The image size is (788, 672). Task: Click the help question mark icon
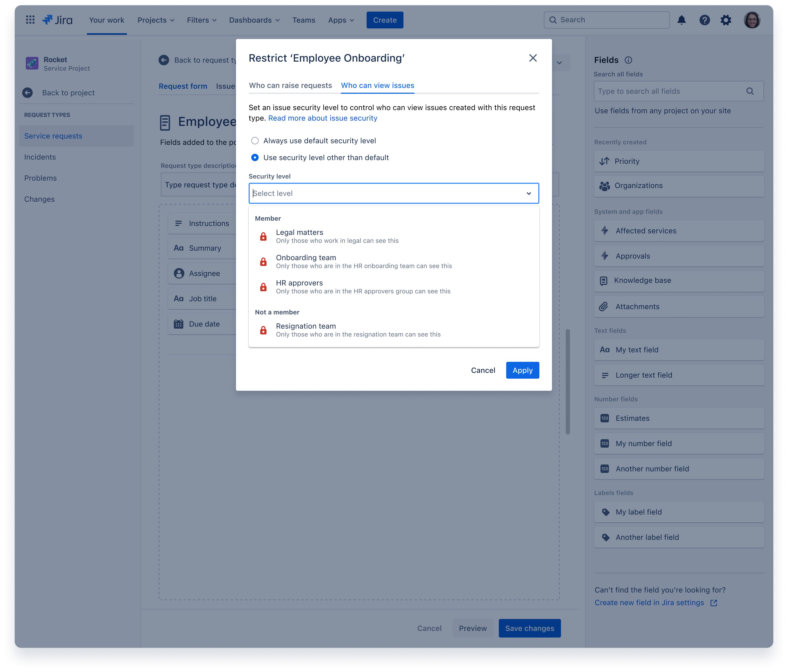(x=704, y=20)
